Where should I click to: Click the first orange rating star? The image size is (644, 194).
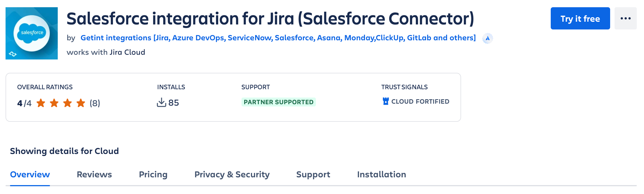(41, 103)
